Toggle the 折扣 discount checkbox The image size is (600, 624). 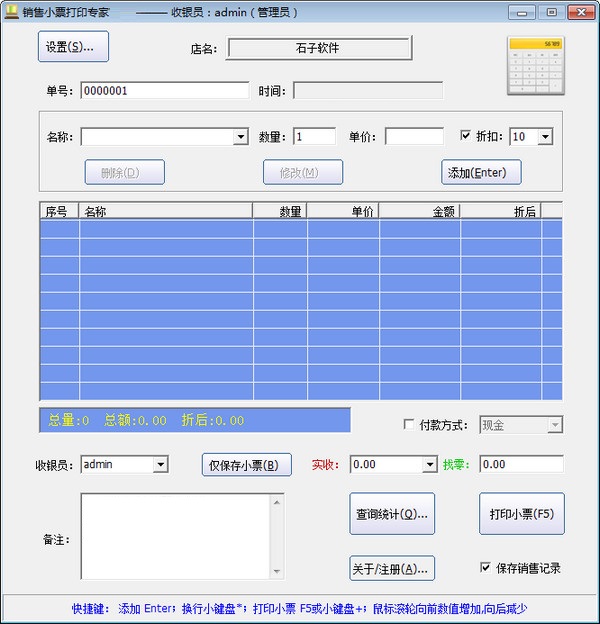465,136
